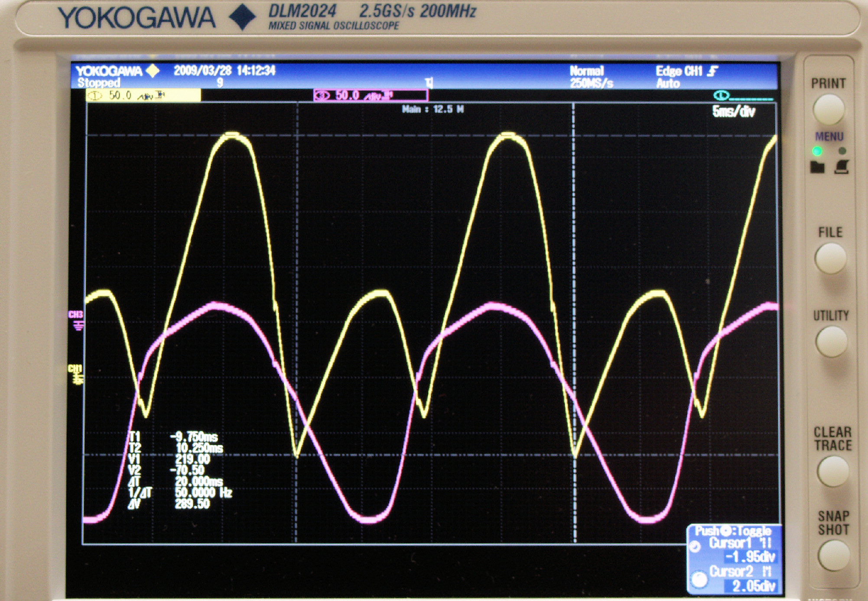The height and width of the screenshot is (601, 868).
Task: Click the lit green MENU indicator LED
Action: (817, 151)
